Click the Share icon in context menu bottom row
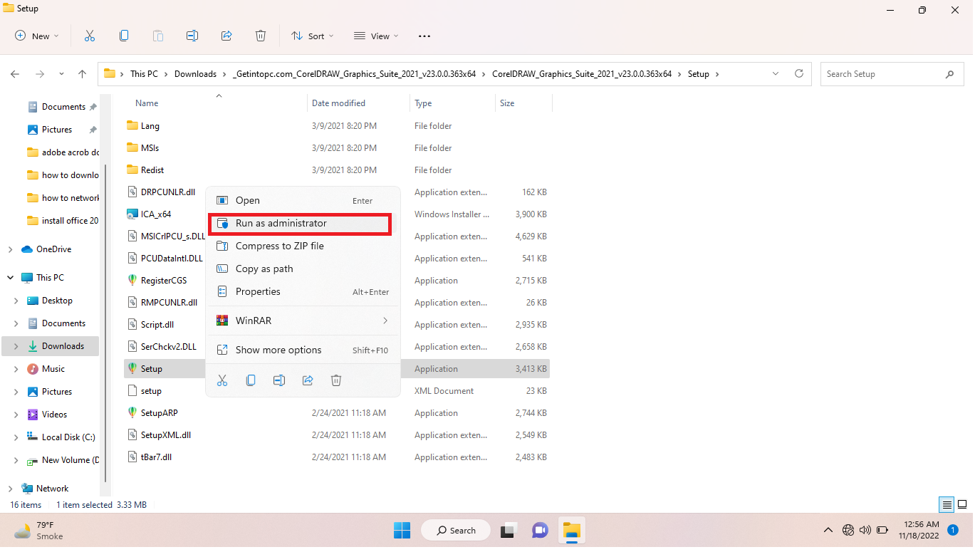The width and height of the screenshot is (980, 557). pos(308,380)
